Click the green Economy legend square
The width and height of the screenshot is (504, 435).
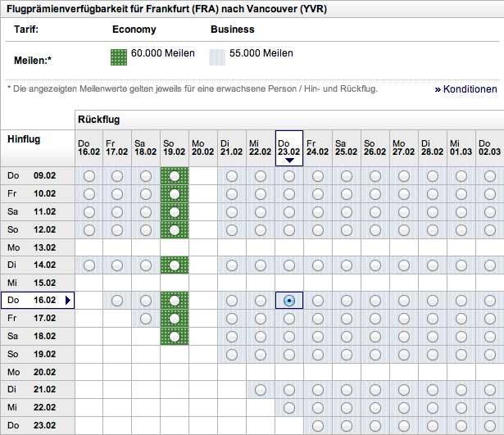click(120, 57)
